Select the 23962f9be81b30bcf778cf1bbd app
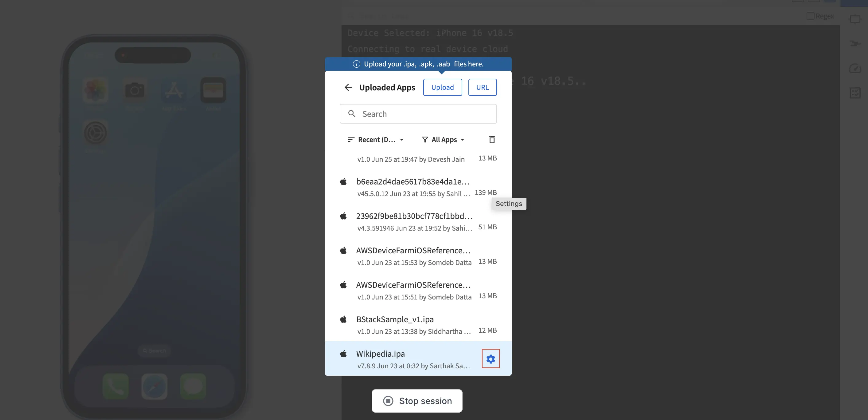Image resolution: width=868 pixels, height=420 pixels. [418, 222]
